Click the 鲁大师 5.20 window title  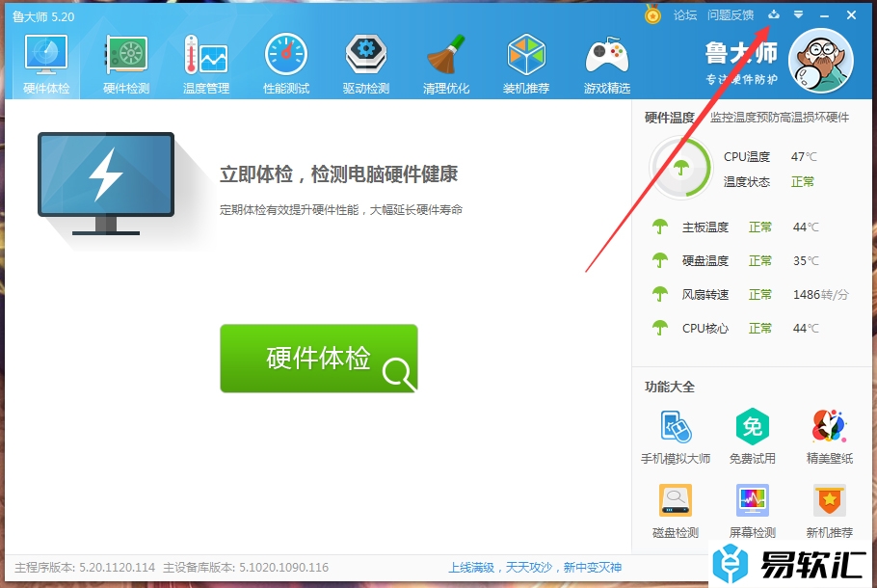(x=43, y=16)
